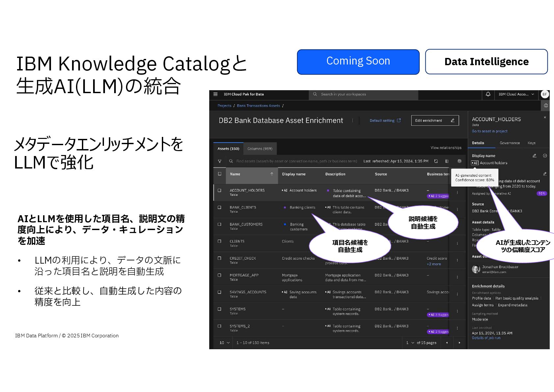
Task: Toggle the select-all header checkbox
Action: 220,174
